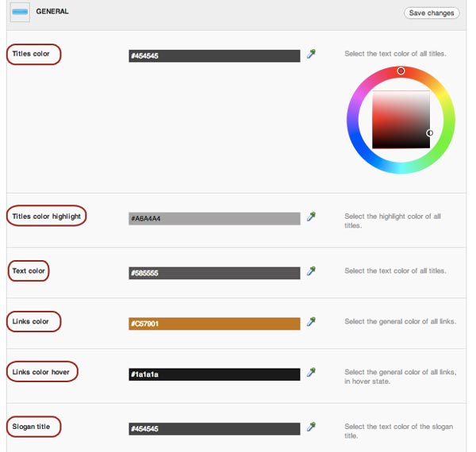Click the Slogan title #454545 color field
This screenshot has width=476, height=452.
pos(214,429)
